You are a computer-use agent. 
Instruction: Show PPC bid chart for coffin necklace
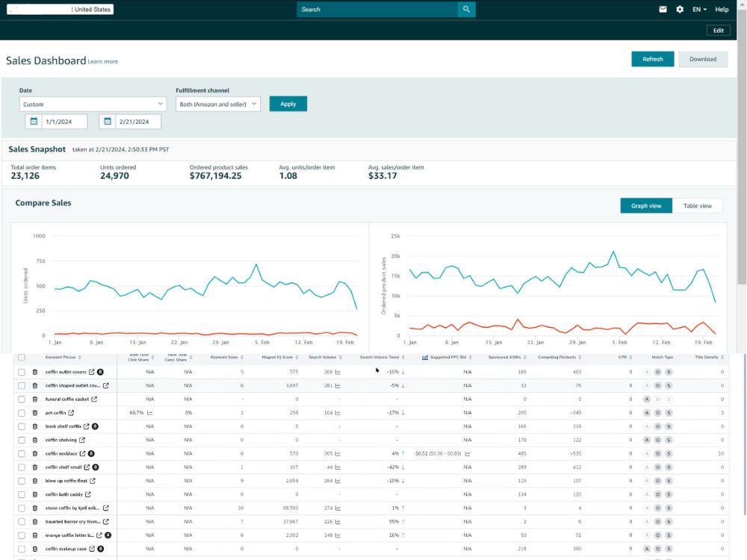tap(468, 454)
